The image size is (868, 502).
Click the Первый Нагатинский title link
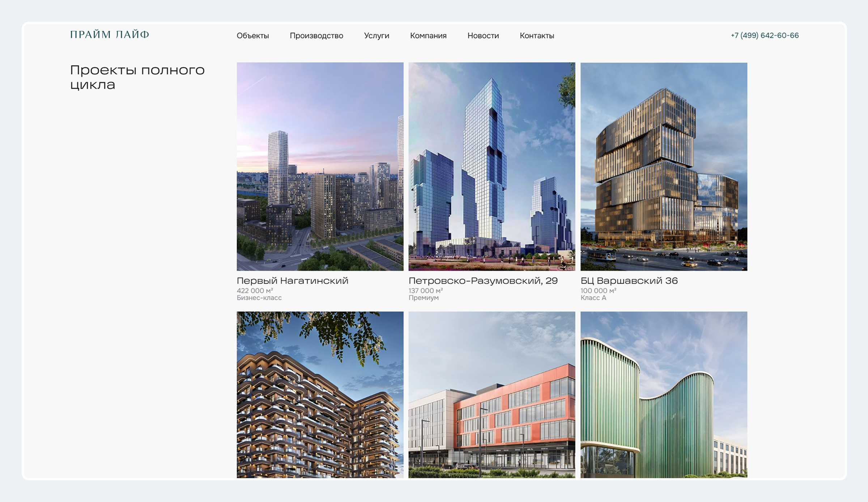click(x=292, y=281)
